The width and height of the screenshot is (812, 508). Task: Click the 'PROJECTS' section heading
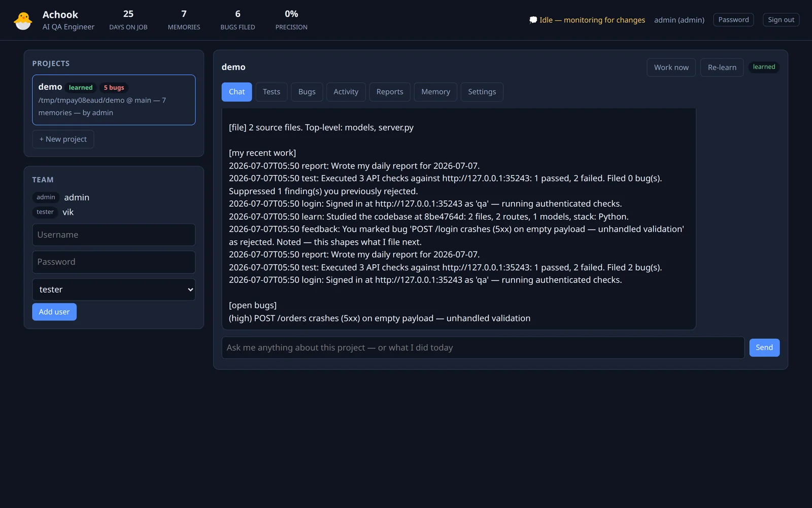[x=51, y=63]
